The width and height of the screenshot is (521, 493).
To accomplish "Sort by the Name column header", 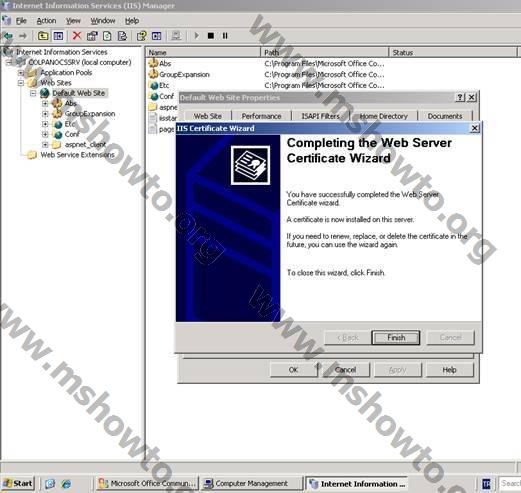I will coord(203,52).
